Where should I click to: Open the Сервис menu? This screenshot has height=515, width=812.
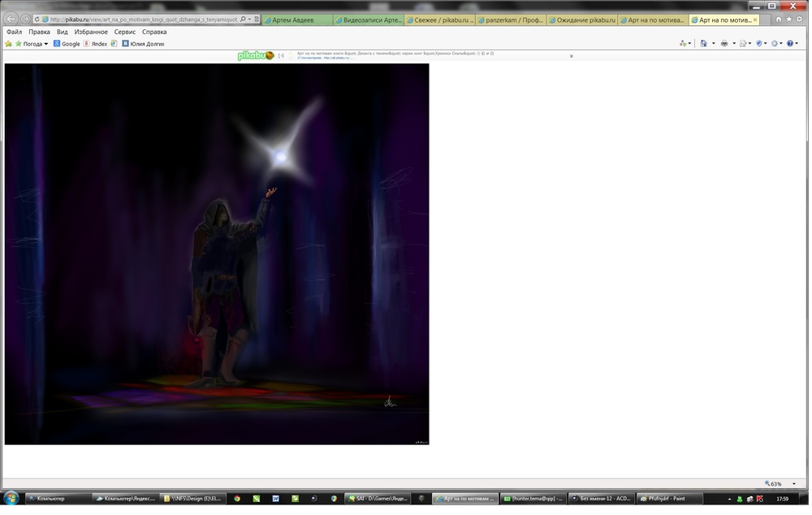click(124, 32)
